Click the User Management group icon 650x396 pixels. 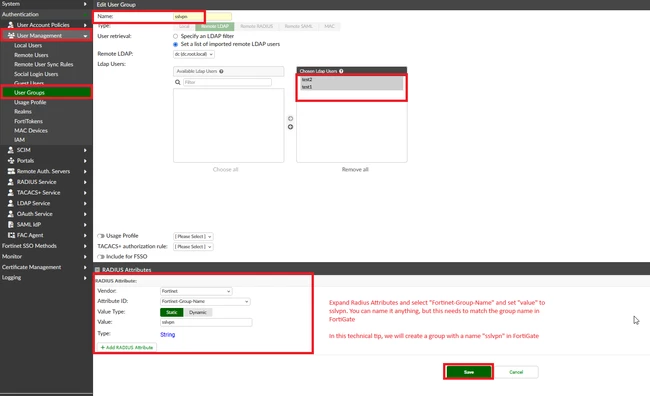point(11,36)
